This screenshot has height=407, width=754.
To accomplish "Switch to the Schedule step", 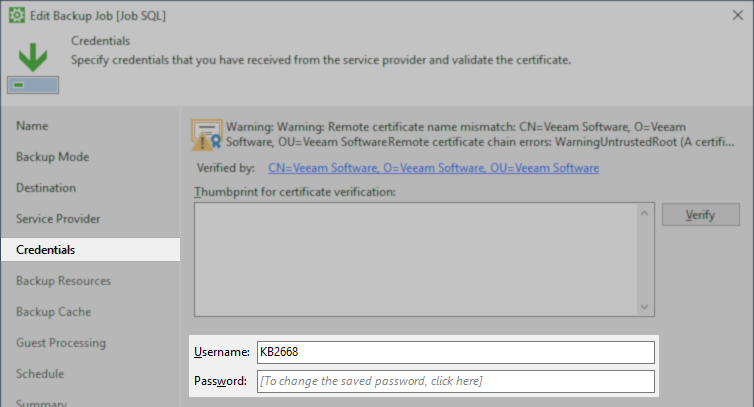I will (40, 374).
